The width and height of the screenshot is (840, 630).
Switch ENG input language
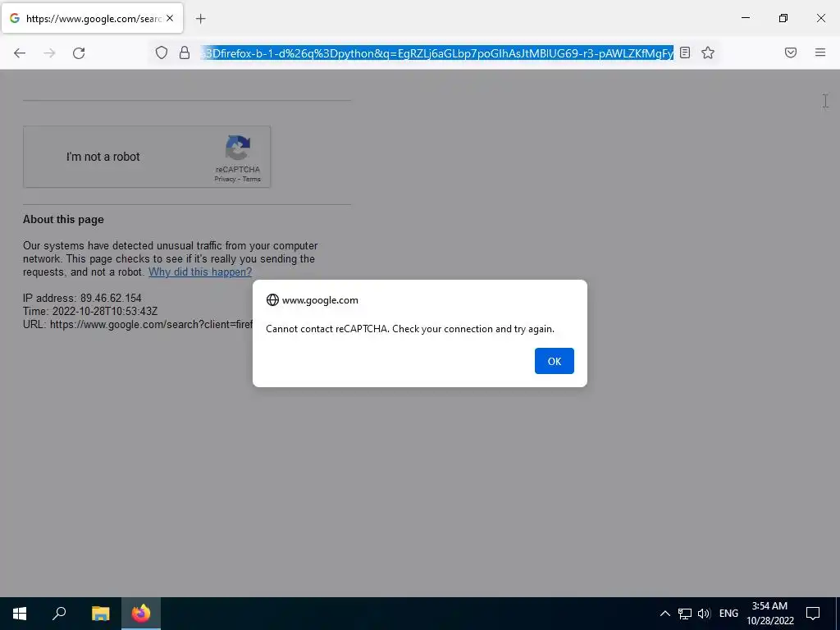point(728,614)
